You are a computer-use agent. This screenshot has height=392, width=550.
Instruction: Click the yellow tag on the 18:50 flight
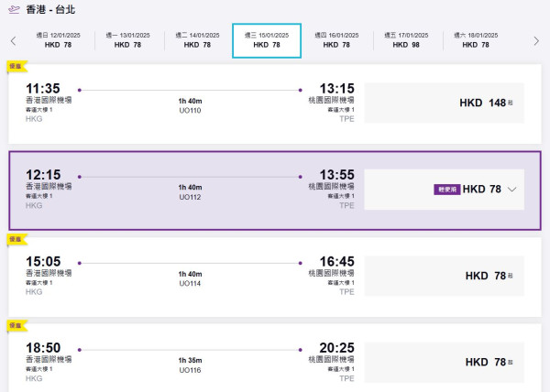(15, 325)
